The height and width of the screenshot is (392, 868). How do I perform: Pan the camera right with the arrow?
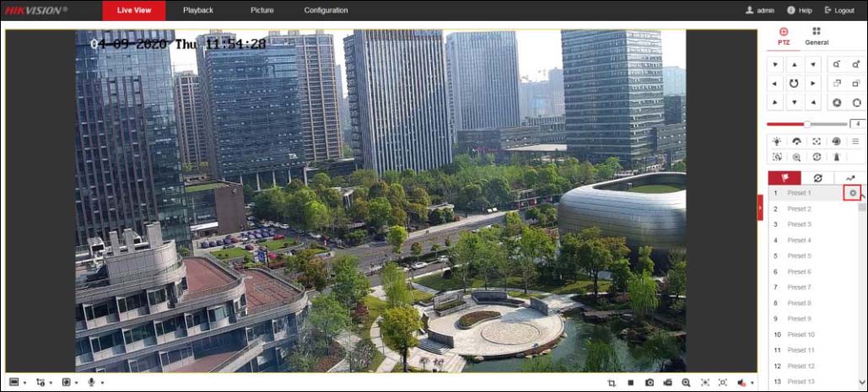tap(812, 83)
